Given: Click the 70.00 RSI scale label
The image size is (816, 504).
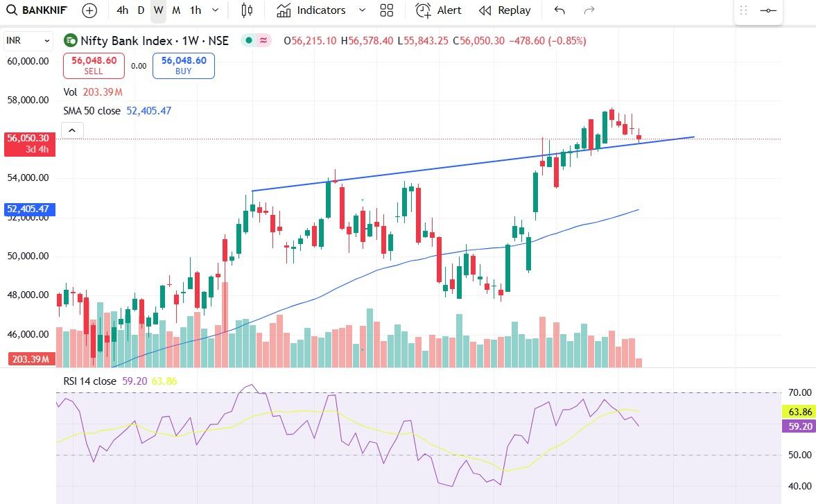Looking at the screenshot, I should [800, 392].
